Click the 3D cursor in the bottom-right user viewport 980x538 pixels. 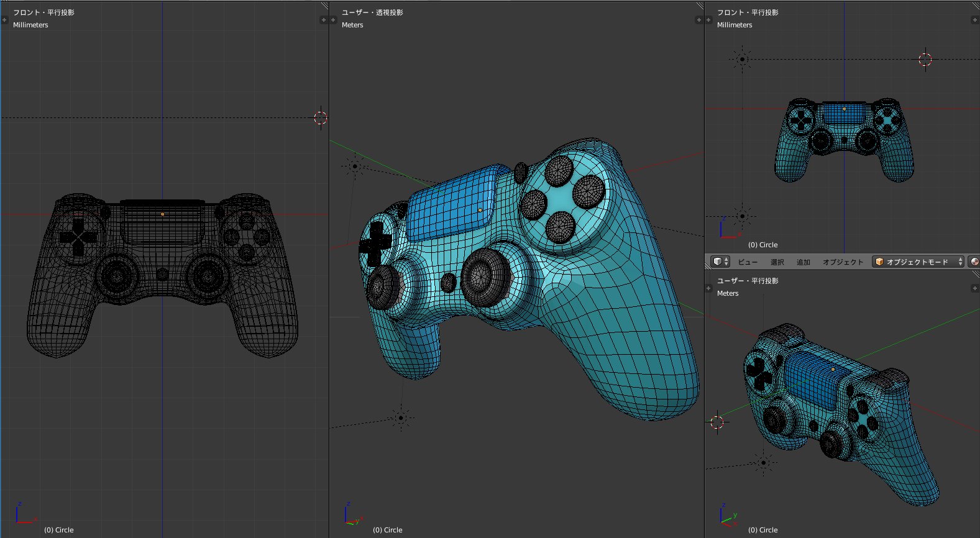point(717,422)
